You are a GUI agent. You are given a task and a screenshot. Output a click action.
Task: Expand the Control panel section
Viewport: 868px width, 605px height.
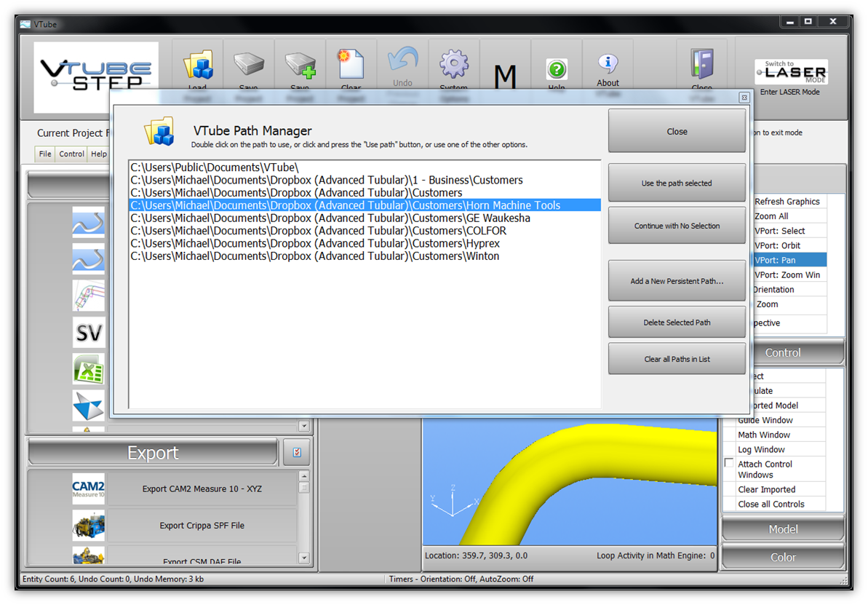[x=783, y=352]
